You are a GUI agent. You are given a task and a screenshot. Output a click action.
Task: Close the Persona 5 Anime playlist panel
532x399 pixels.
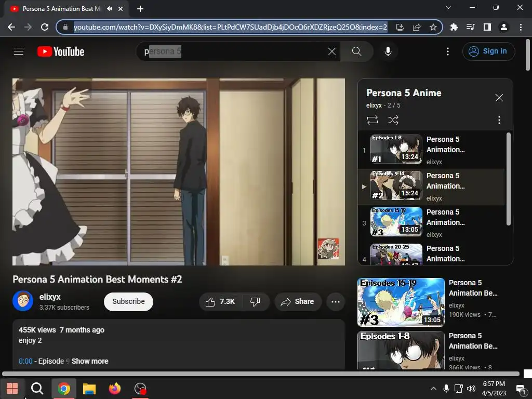pyautogui.click(x=499, y=98)
